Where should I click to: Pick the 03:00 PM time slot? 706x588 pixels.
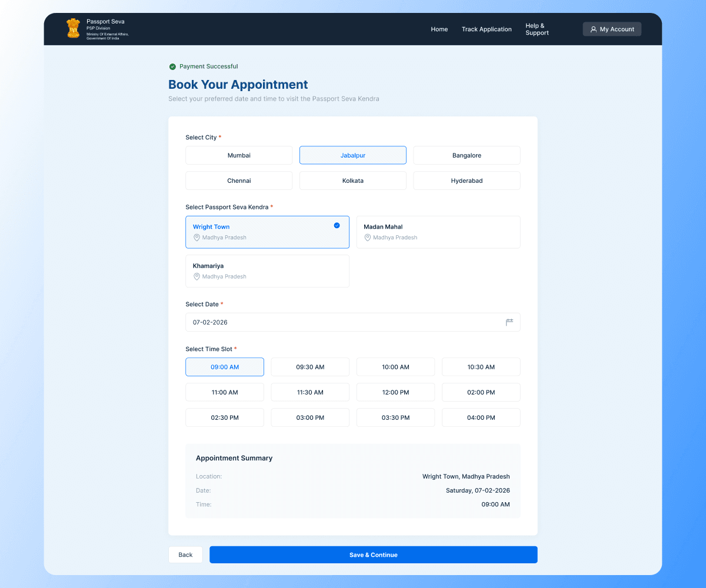pyautogui.click(x=310, y=417)
